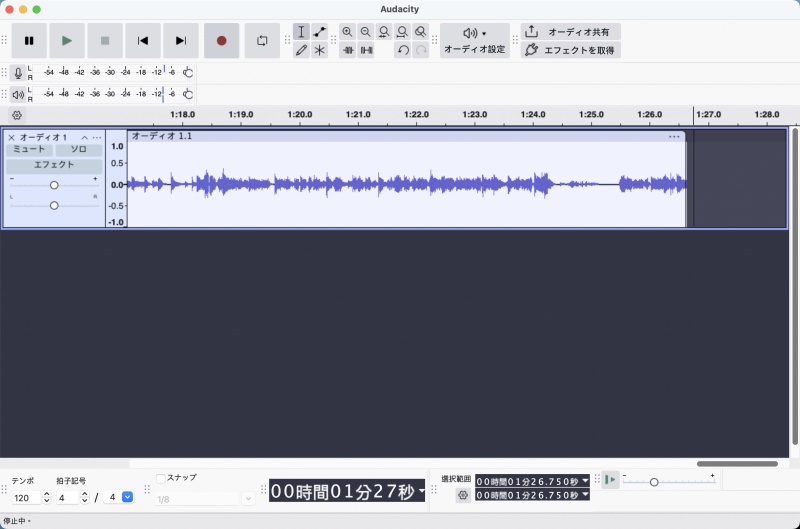This screenshot has height=529, width=800.
Task: Close track オーディオ 1 with X
Action: [11, 137]
